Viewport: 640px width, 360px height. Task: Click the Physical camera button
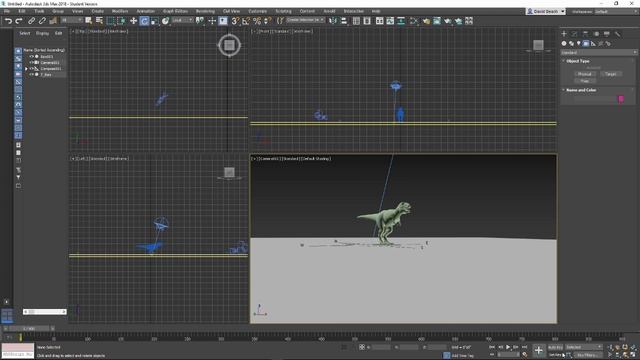point(584,74)
